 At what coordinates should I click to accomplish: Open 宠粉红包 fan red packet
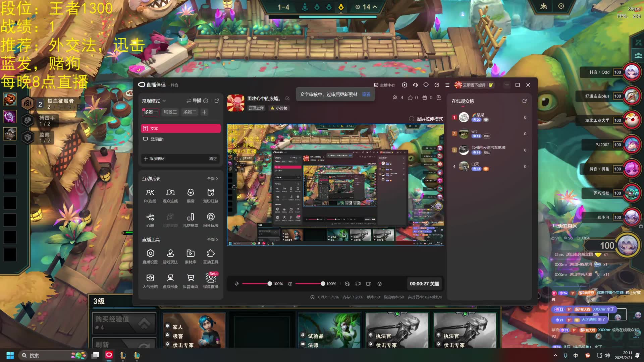[x=211, y=196]
